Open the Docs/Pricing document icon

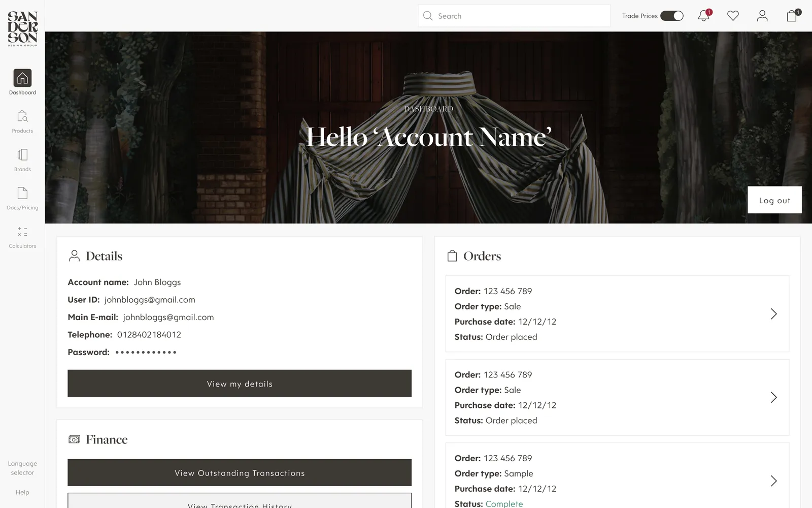click(x=22, y=193)
